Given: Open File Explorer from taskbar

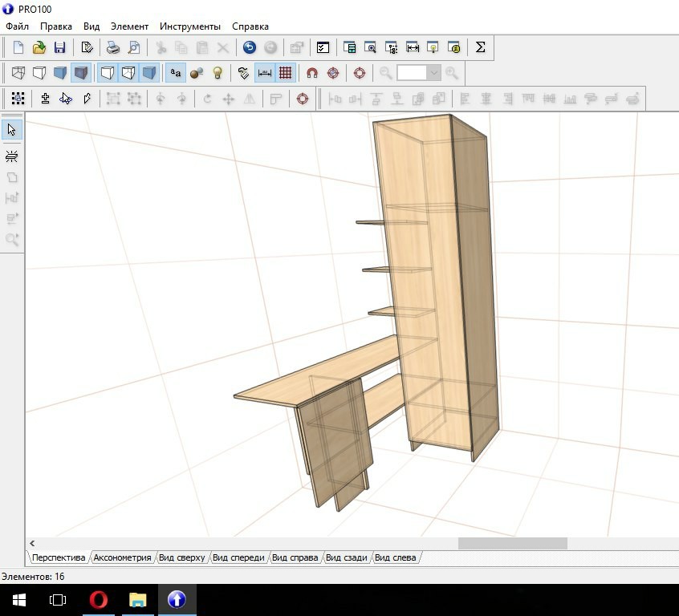Looking at the screenshot, I should point(138,600).
